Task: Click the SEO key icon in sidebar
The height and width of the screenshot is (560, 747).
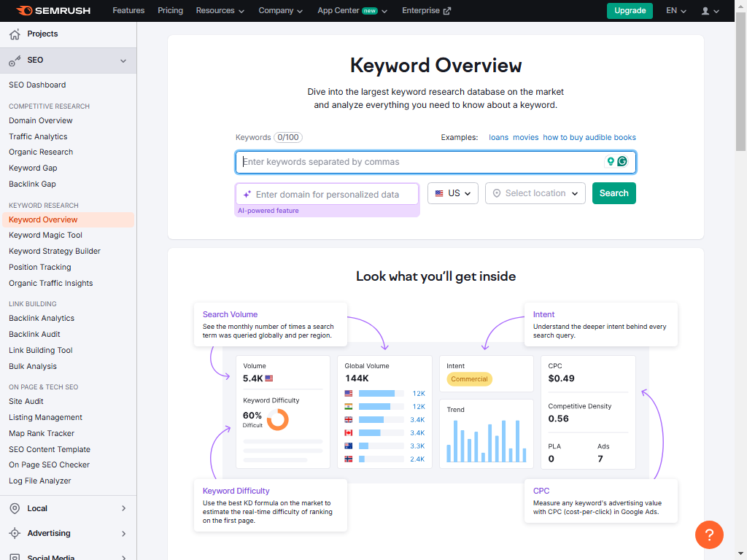Action: (15, 61)
